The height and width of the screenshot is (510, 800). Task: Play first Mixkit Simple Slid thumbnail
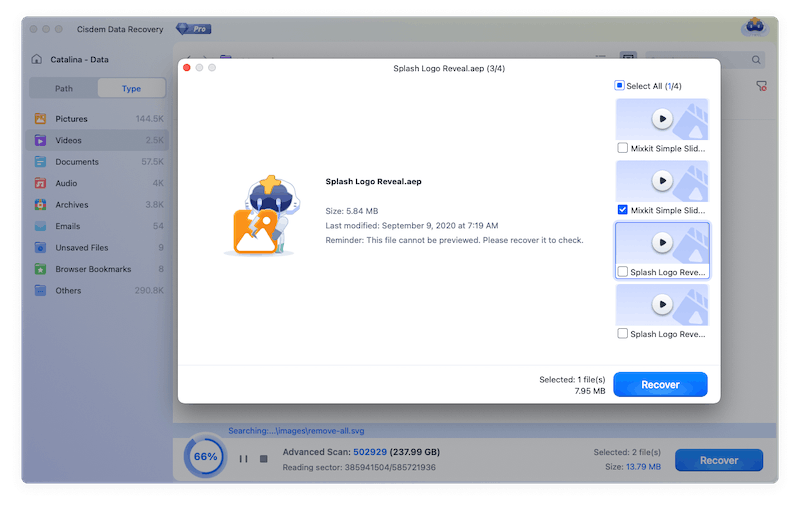(662, 119)
